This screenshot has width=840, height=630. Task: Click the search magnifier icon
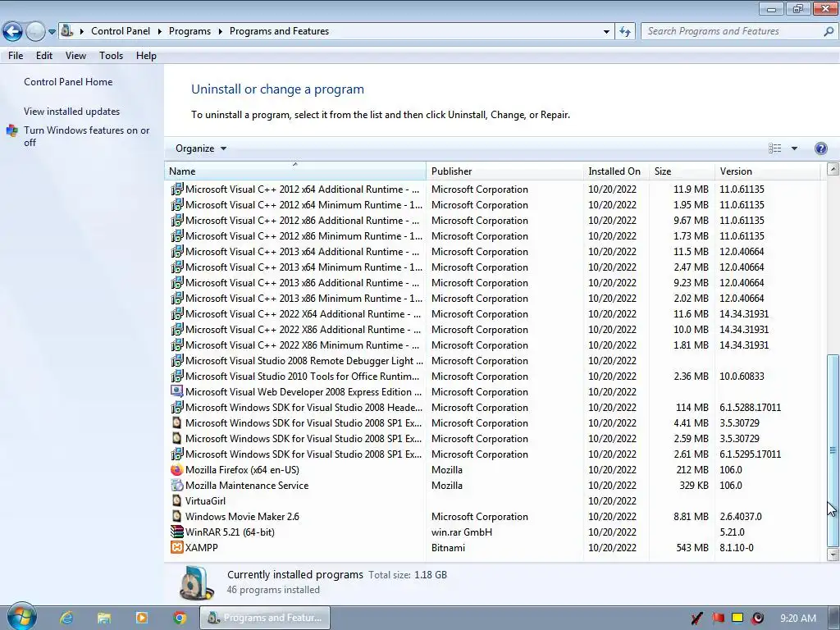pyautogui.click(x=829, y=32)
